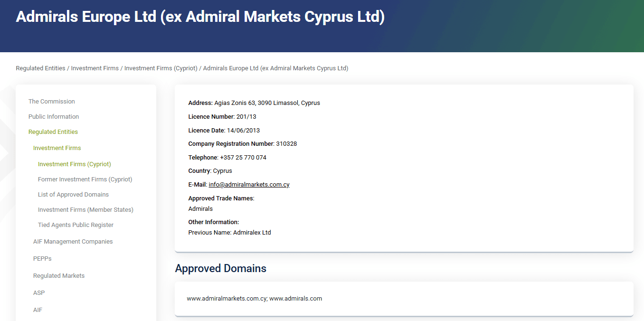Select company registration number 310328
This screenshot has width=644, height=321.
coord(286,144)
